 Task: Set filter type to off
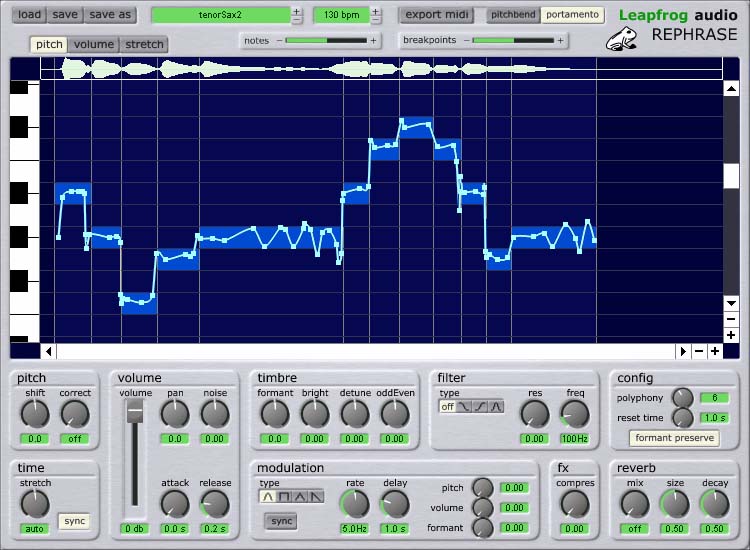pyautogui.click(x=447, y=407)
